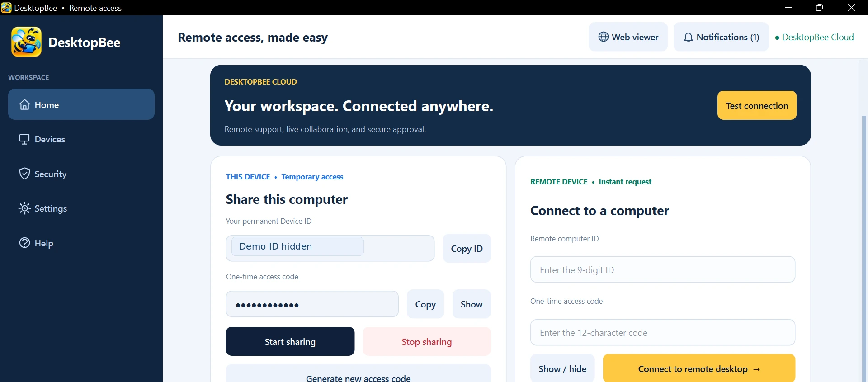This screenshot has height=382, width=868.
Task: Maximize or restore the DesktopBee window
Action: [819, 8]
